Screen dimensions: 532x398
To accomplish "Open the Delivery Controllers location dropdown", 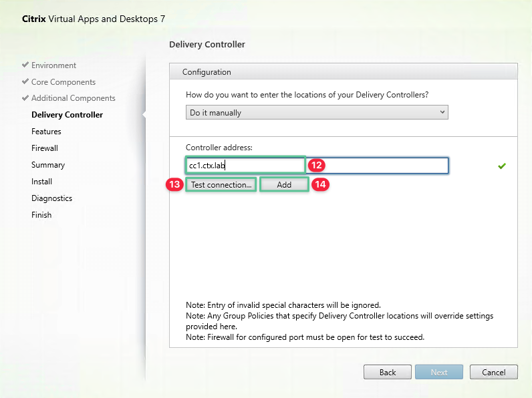I will [x=317, y=112].
